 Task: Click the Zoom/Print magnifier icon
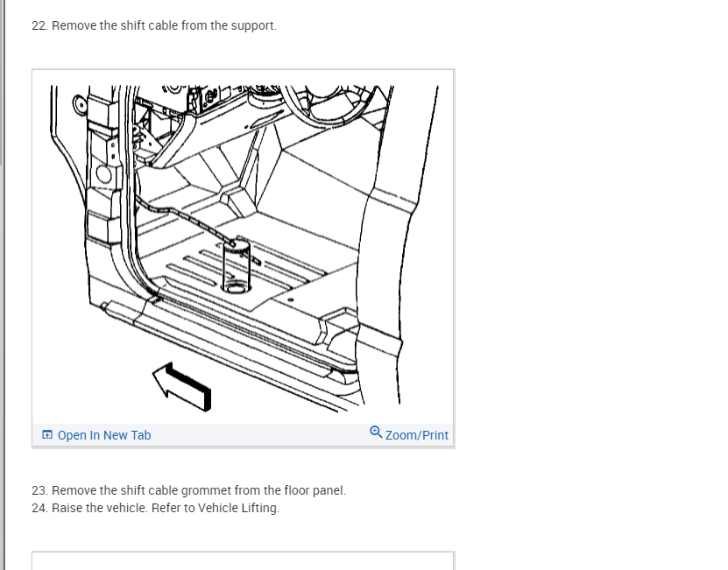pyautogui.click(x=376, y=433)
